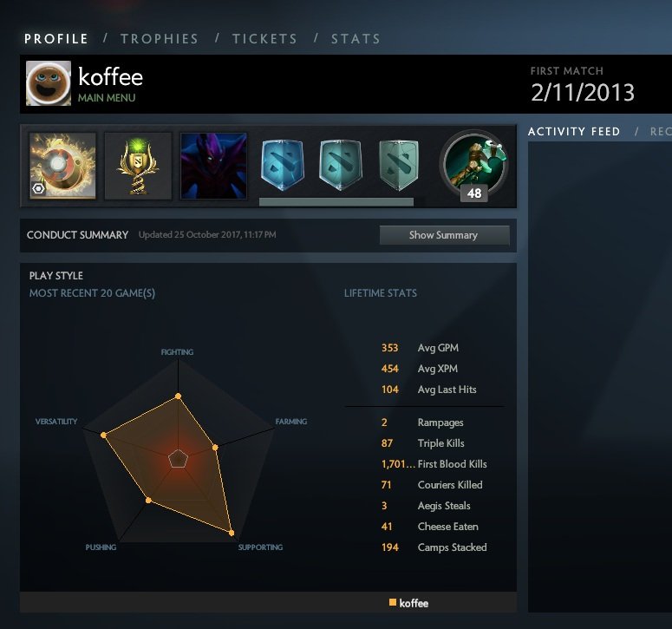Select the Profile tab

coord(56,39)
